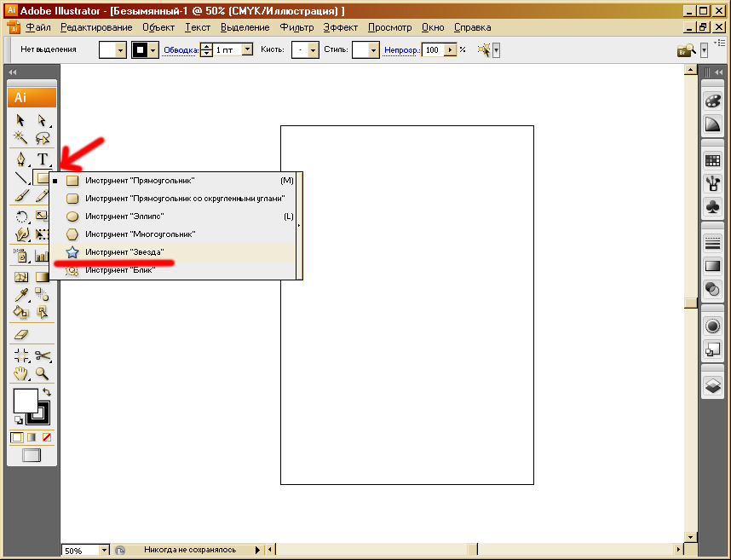
Task: Open the fill color dropdown in control bar
Action: pyautogui.click(x=121, y=50)
